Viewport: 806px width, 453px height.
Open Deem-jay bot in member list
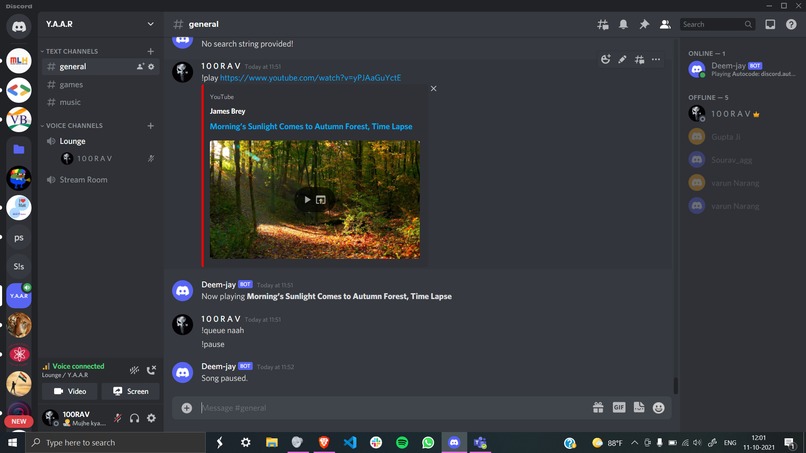[x=742, y=69]
